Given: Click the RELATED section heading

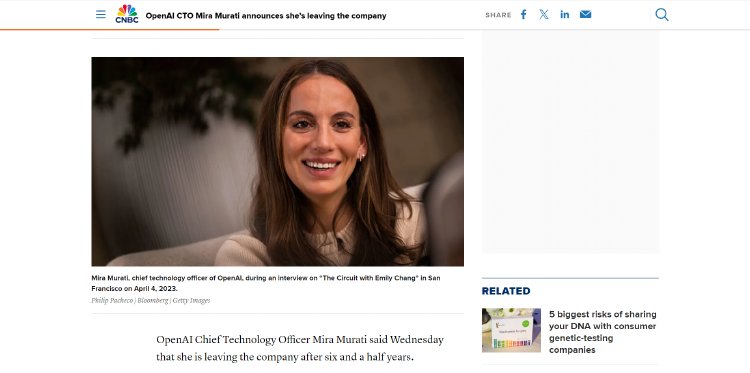Looking at the screenshot, I should [506, 291].
